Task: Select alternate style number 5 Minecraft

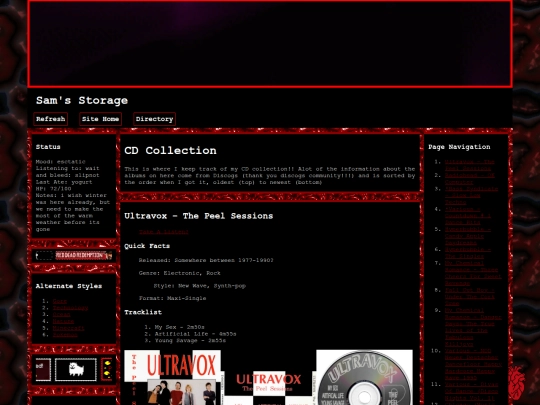Action: point(69,328)
